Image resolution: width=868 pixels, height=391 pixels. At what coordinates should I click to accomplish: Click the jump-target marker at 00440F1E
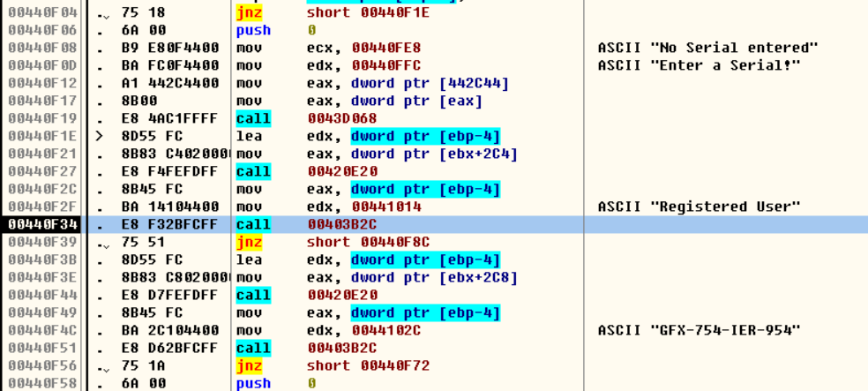click(x=100, y=136)
